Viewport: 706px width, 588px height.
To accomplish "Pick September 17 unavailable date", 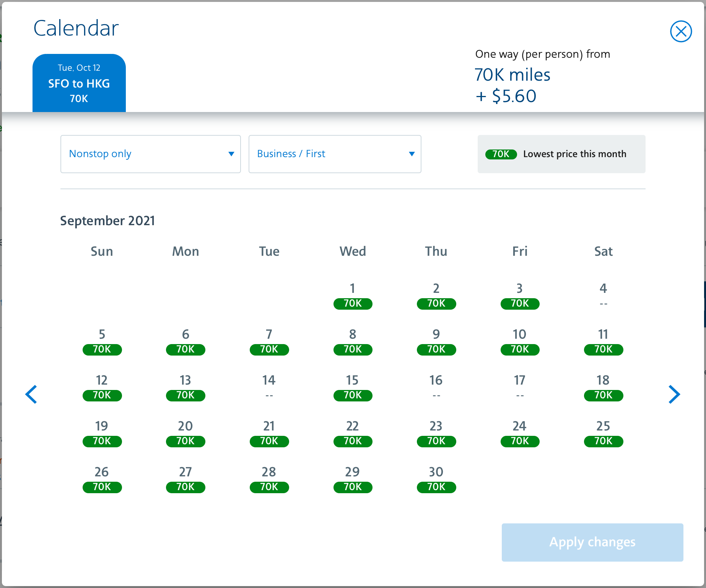I will [x=519, y=387].
